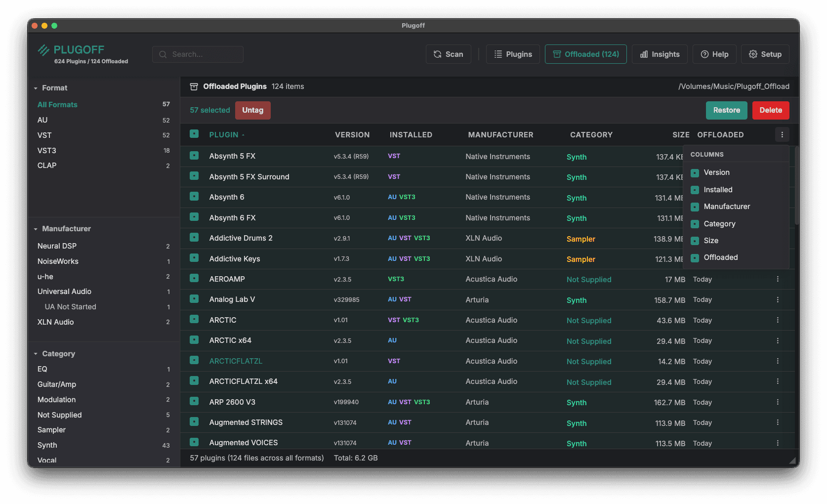The width and height of the screenshot is (827, 504).
Task: Filter by Neural DSP manufacturer
Action: (104, 246)
